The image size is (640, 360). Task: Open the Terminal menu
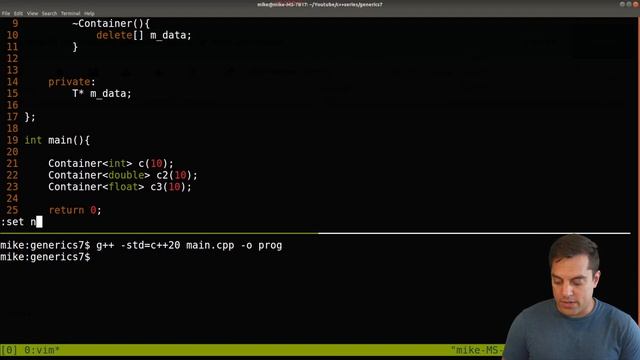coord(70,13)
